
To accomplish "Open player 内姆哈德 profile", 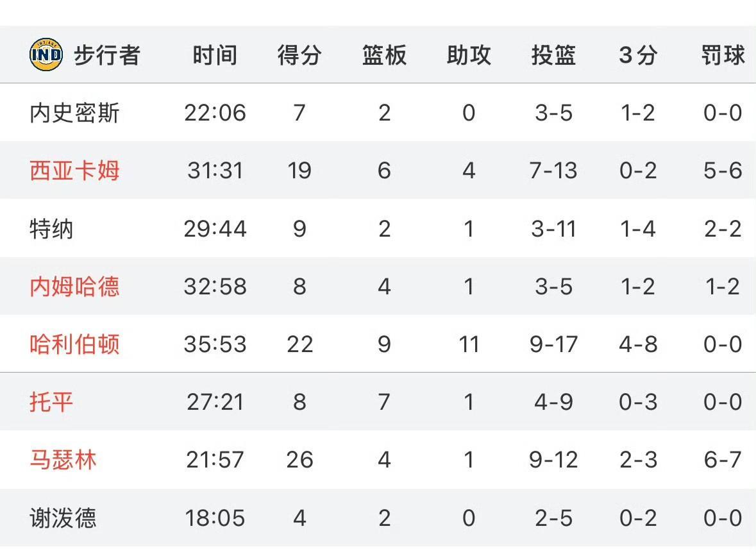I will [74, 287].
